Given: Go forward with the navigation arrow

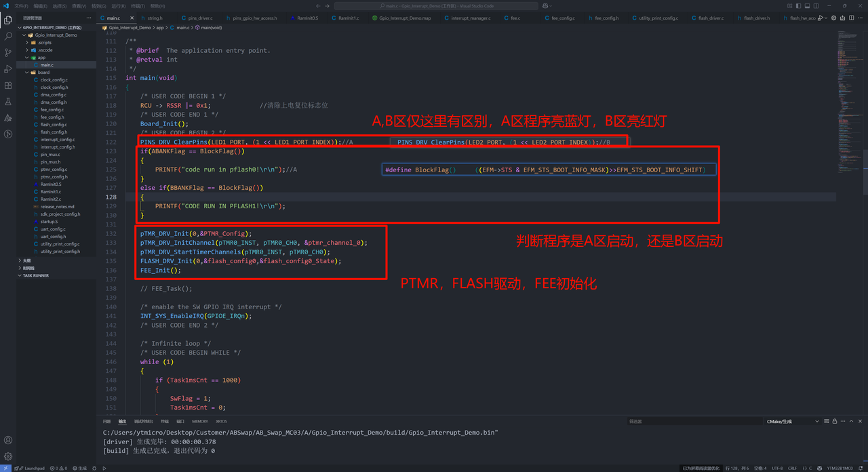Looking at the screenshot, I should tap(328, 6).
